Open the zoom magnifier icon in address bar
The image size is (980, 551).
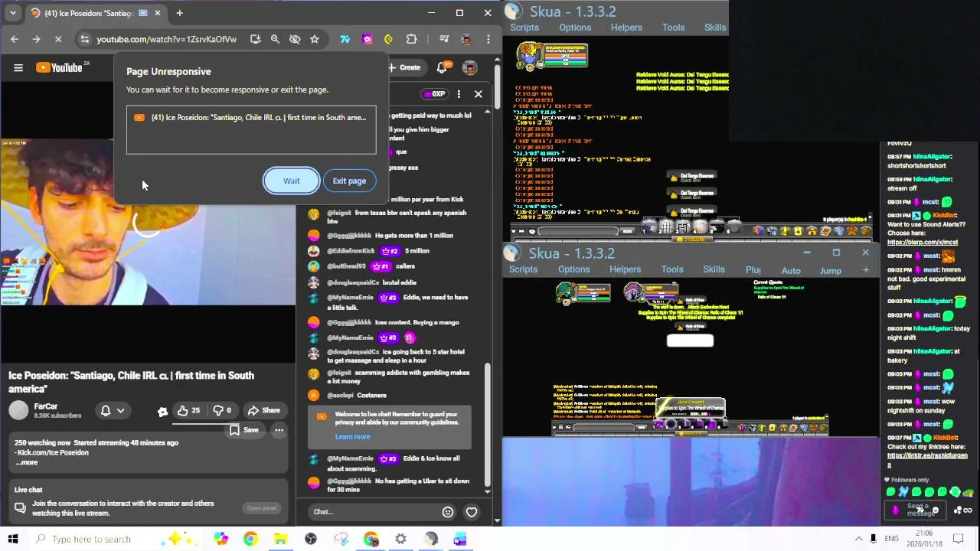point(275,39)
